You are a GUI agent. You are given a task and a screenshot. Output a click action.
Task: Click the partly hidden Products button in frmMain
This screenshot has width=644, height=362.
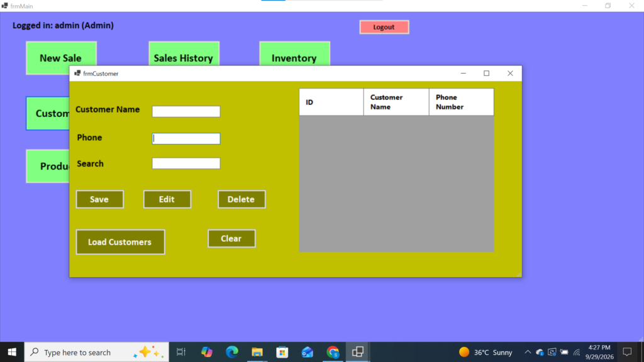48,166
